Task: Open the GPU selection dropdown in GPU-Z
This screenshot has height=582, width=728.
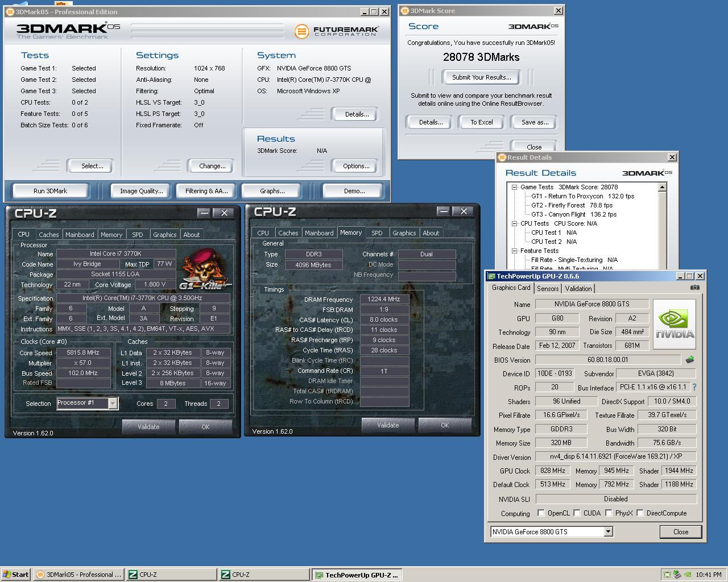Action: tap(608, 531)
